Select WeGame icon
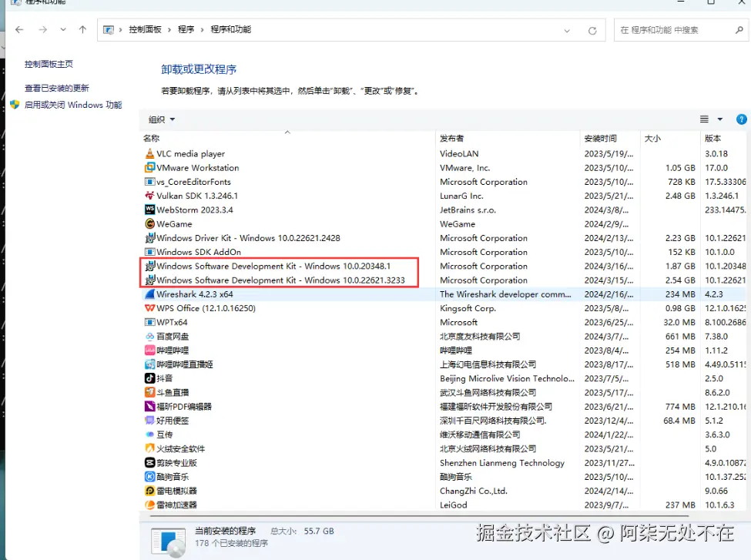This screenshot has height=560, width=751. pos(150,223)
